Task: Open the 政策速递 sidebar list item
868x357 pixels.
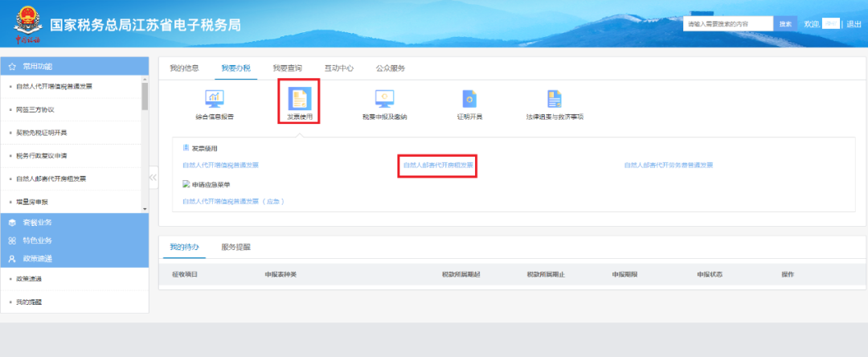Action: [29, 279]
